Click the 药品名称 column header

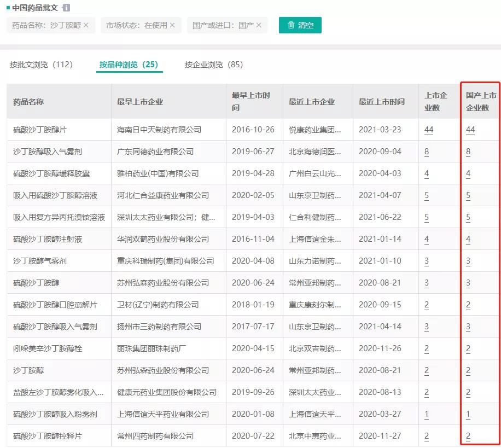28,102
